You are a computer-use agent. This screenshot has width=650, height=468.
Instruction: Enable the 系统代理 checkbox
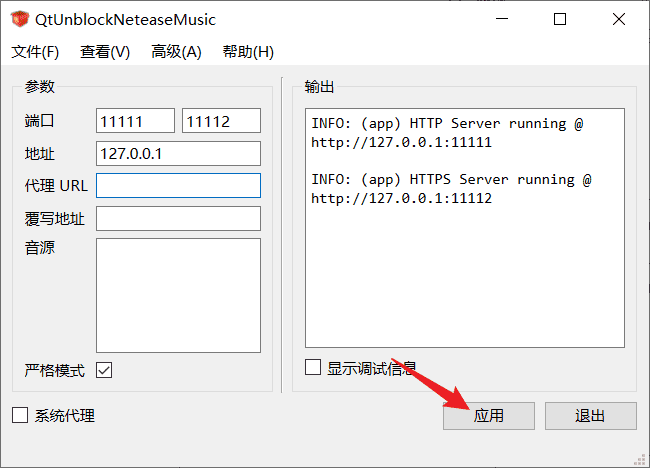[x=20, y=415]
